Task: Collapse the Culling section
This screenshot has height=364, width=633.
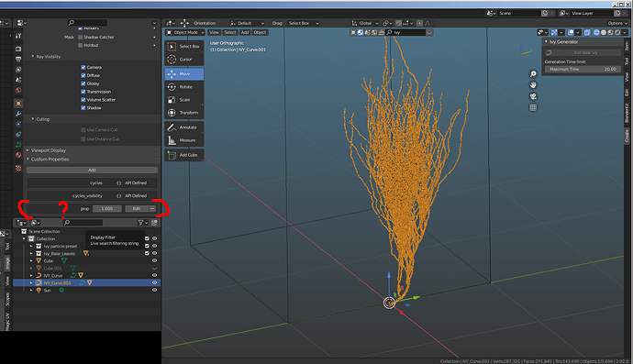Action: click(33, 119)
